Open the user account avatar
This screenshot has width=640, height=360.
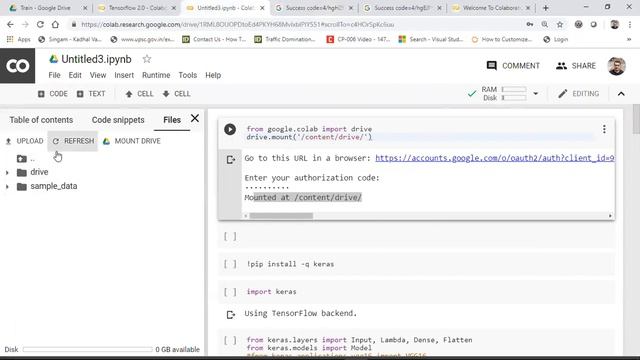click(x=616, y=66)
